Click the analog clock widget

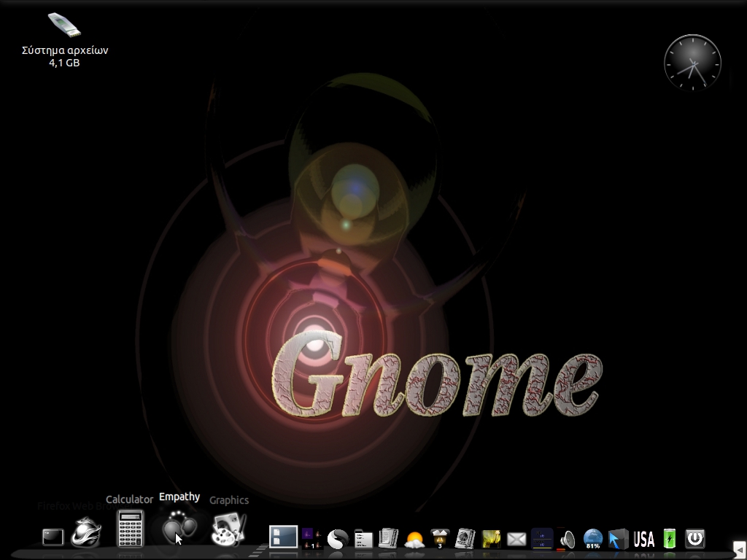692,62
